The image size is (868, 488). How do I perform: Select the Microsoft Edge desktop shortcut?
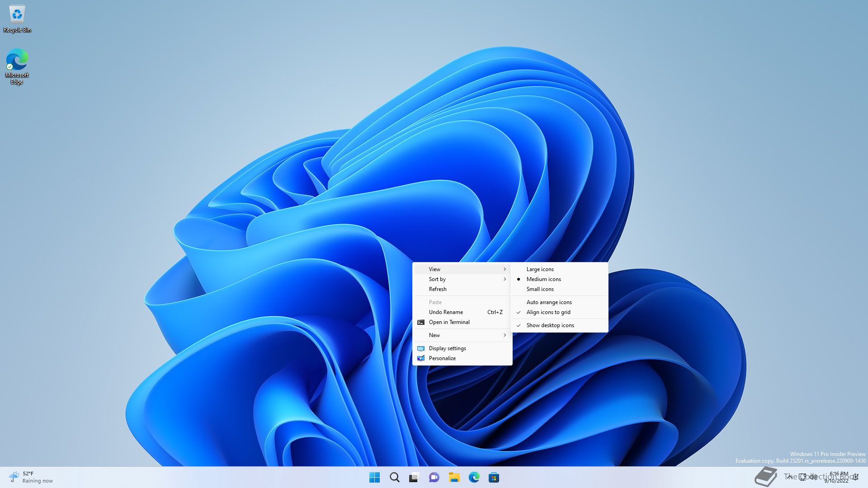[17, 66]
